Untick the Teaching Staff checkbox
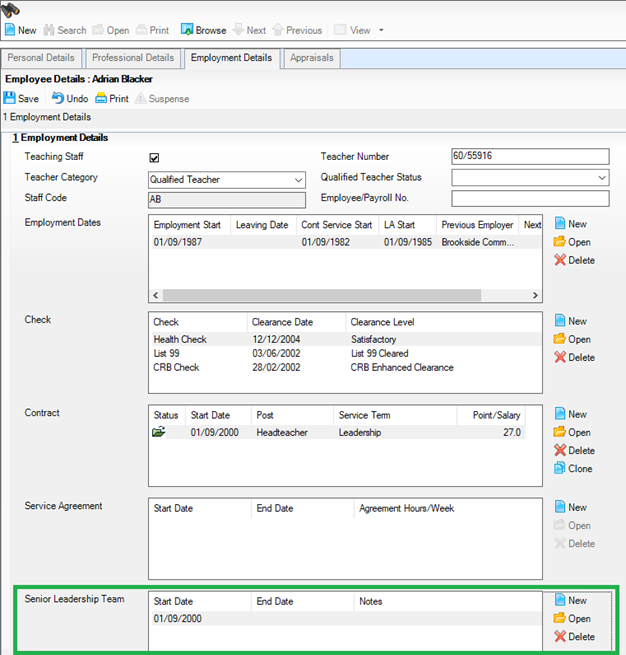The image size is (626, 655). point(154,157)
